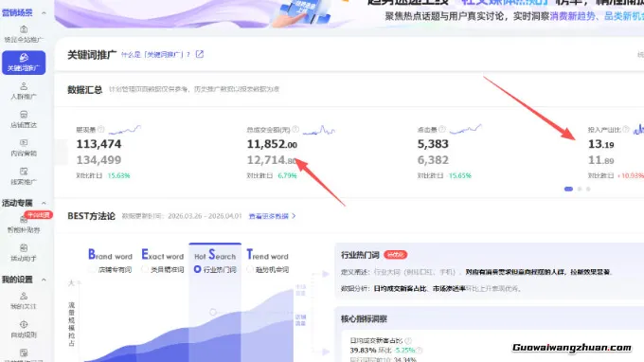
Task: Switch to the Trend word tab heading
Action: 267,255
